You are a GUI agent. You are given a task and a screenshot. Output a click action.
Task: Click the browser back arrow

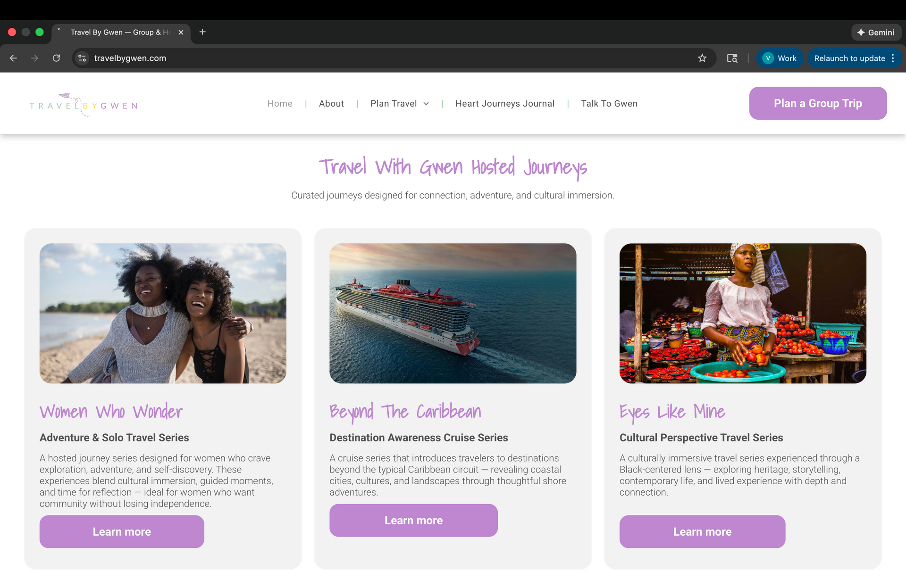[x=13, y=58]
